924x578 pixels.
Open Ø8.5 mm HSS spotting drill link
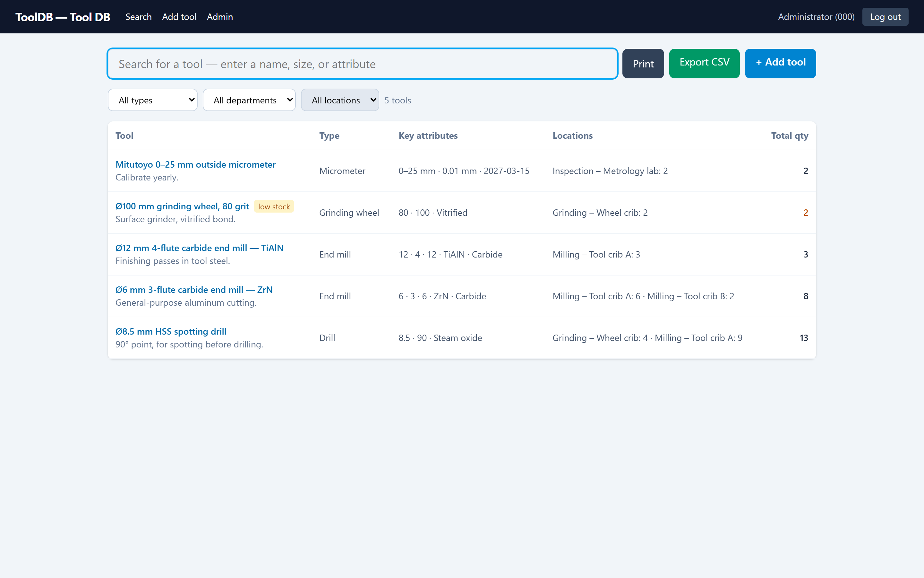[171, 331]
